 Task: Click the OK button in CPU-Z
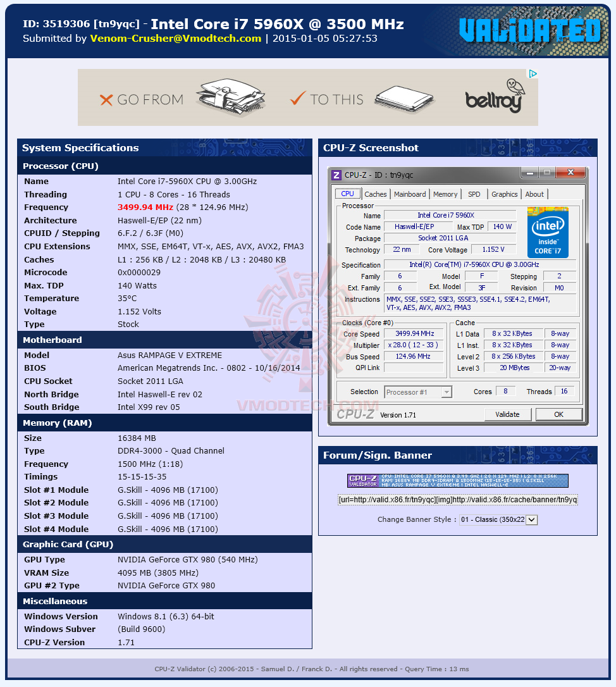(x=558, y=414)
